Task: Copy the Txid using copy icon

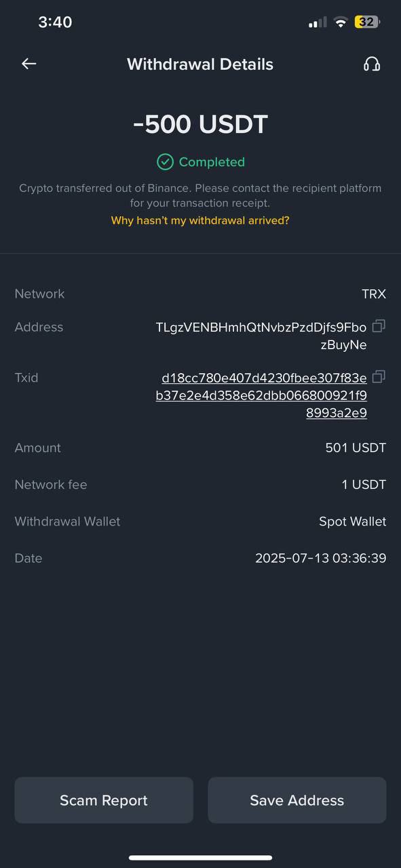Action: [379, 376]
